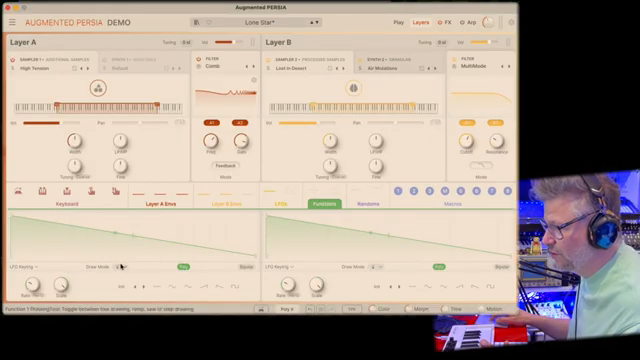Click Layer A sampler circular sample icon

98,88
